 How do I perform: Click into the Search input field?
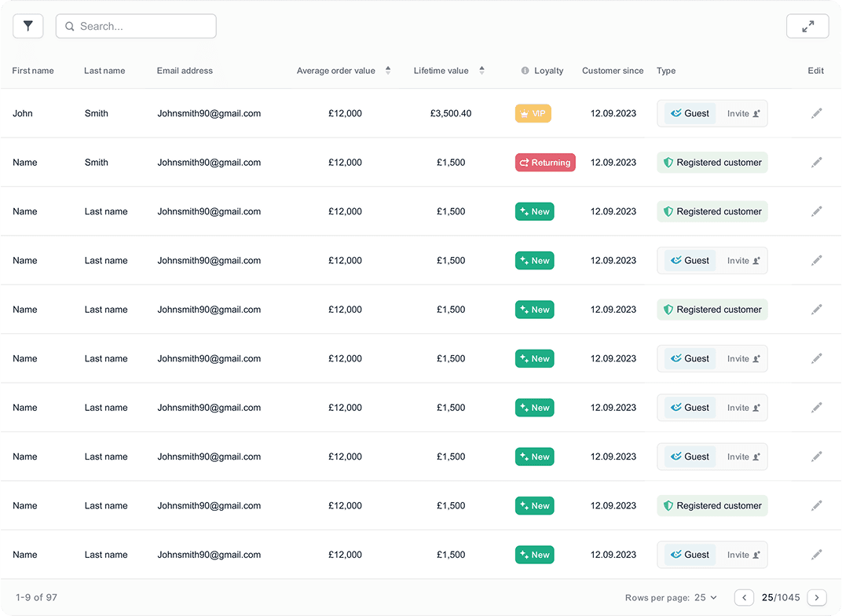(141, 26)
